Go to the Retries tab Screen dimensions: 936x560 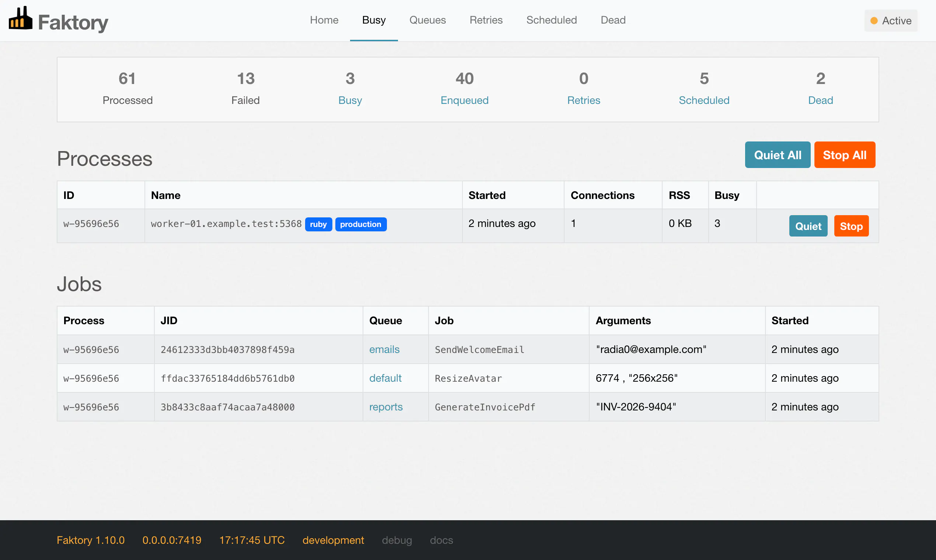tap(486, 20)
